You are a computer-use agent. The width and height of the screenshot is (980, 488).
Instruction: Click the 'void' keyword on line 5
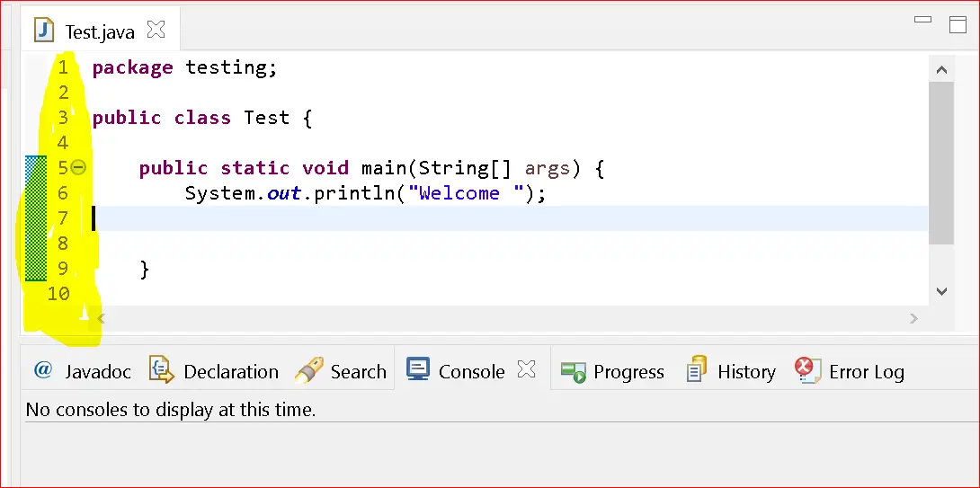coord(325,168)
